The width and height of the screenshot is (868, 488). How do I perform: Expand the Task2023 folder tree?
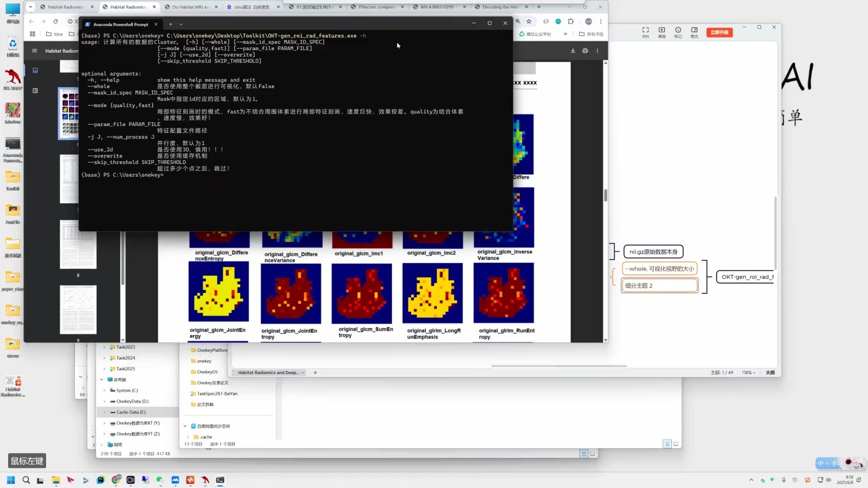click(x=104, y=347)
